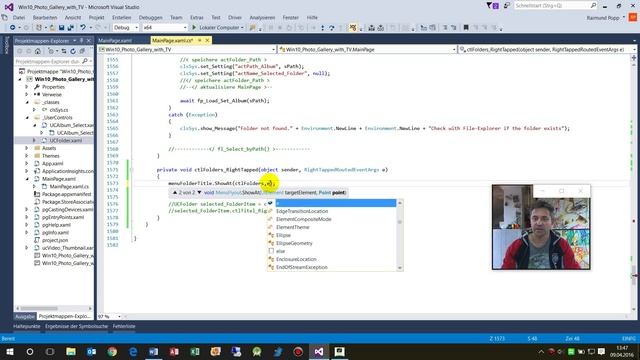Toggle a bookmark using the bookmark icon
The width and height of the screenshot is (640, 360).
click(466, 28)
